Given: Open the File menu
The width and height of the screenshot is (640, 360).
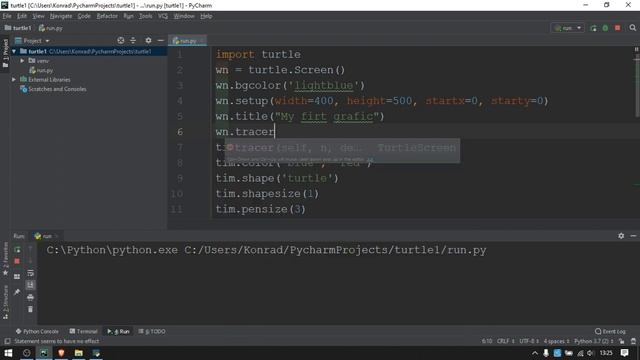Looking at the screenshot, I should (7, 16).
